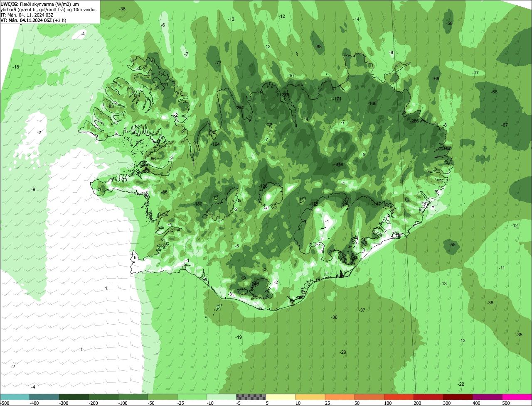Click the -164 value on the map
Image resolution: width=532 pixels, height=406 pixels.
(x=215, y=144)
